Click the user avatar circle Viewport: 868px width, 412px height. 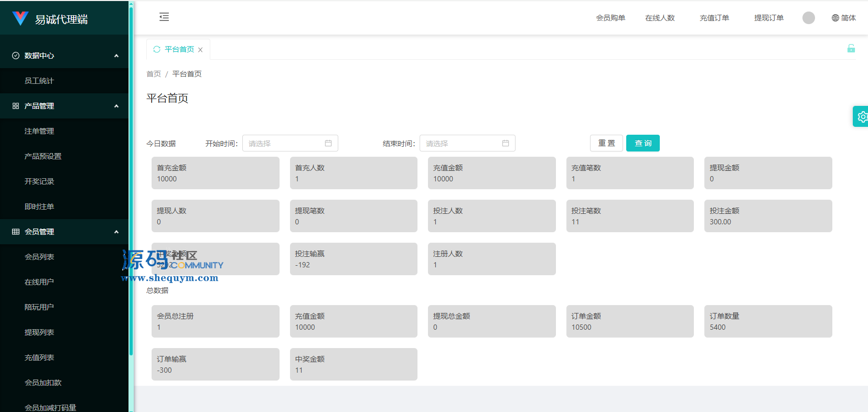point(808,18)
